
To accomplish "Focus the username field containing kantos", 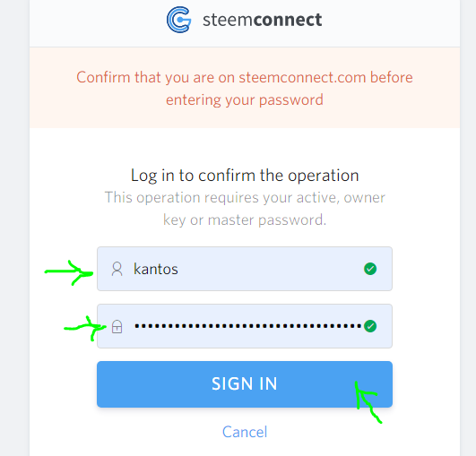I will click(x=245, y=269).
